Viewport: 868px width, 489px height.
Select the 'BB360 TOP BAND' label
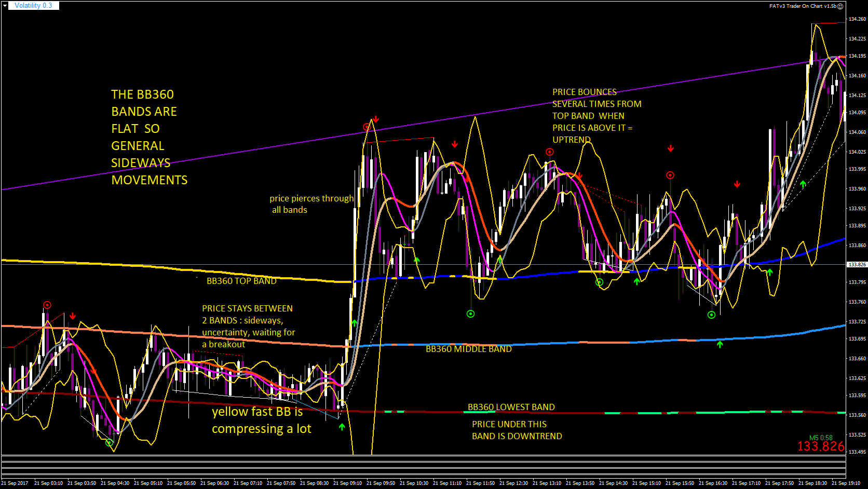point(241,281)
